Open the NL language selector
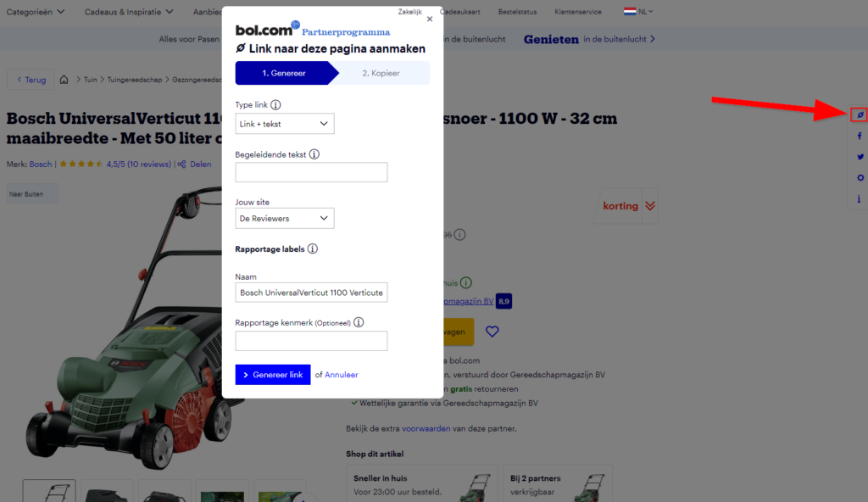 point(638,11)
